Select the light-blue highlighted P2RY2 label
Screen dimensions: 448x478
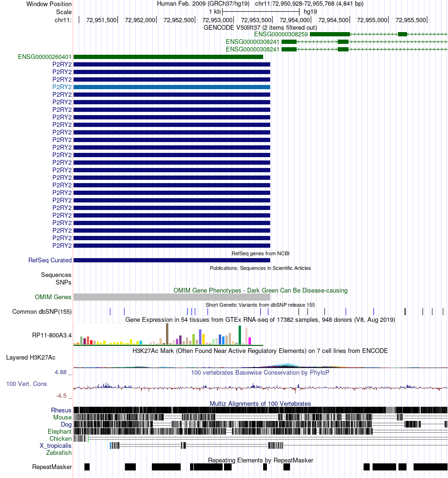[x=62, y=87]
